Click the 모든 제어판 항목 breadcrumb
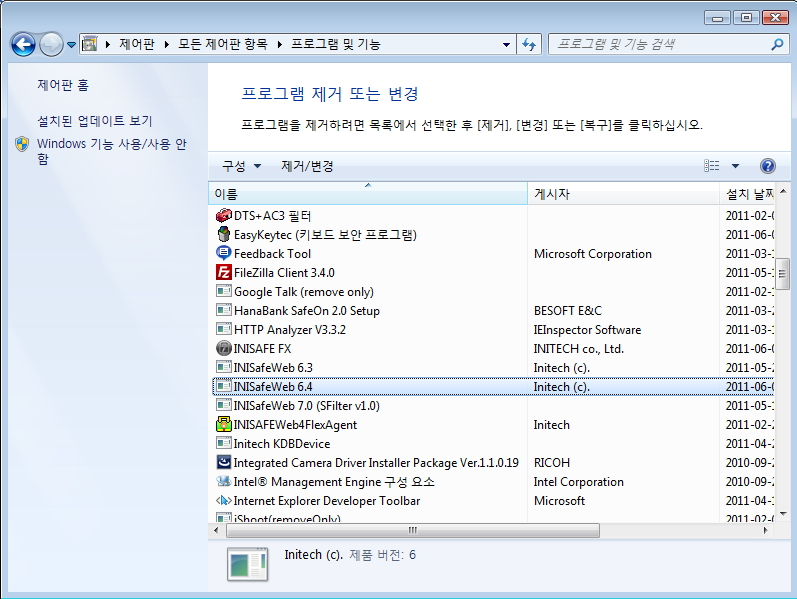The height and width of the screenshot is (599, 797). pyautogui.click(x=223, y=44)
